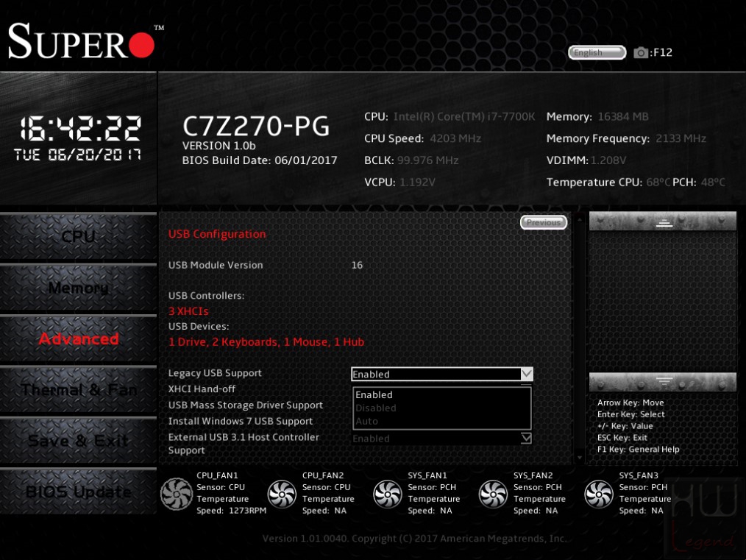Click the 3 XHCIs text
The height and width of the screenshot is (560, 746).
(x=188, y=311)
